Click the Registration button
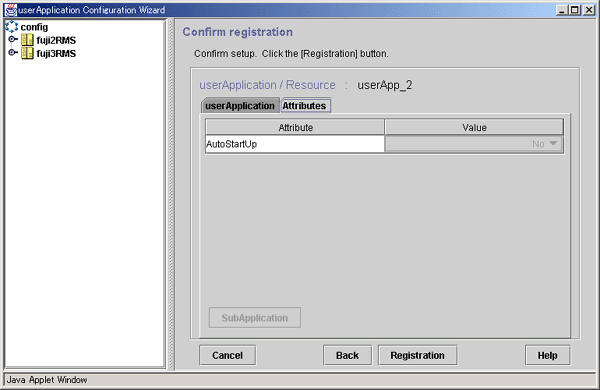This screenshot has height=390, width=600. click(417, 355)
